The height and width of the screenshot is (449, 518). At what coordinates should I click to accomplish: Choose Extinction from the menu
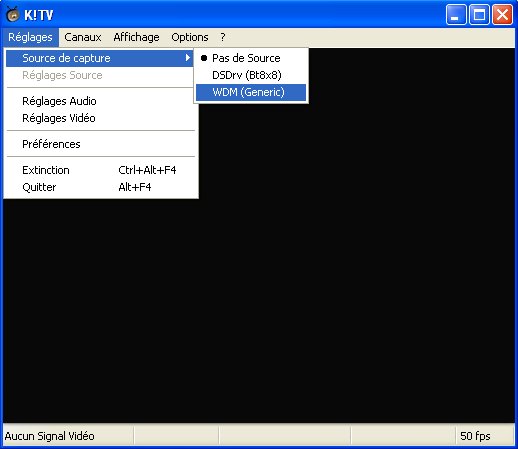click(x=100, y=170)
